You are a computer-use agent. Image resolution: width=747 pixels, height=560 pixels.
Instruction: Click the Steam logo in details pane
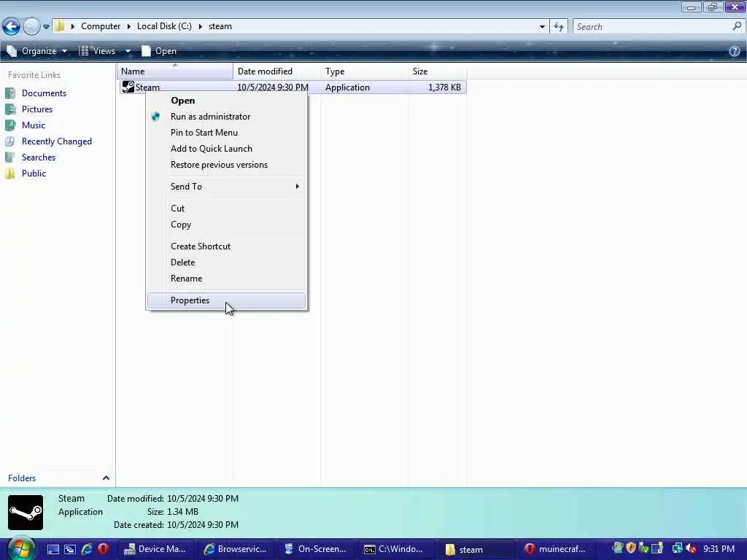point(26,513)
